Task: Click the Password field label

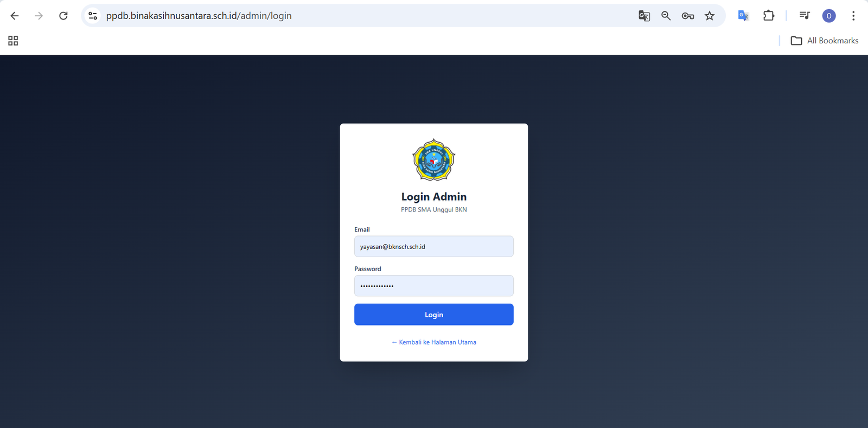Action: coord(368,269)
